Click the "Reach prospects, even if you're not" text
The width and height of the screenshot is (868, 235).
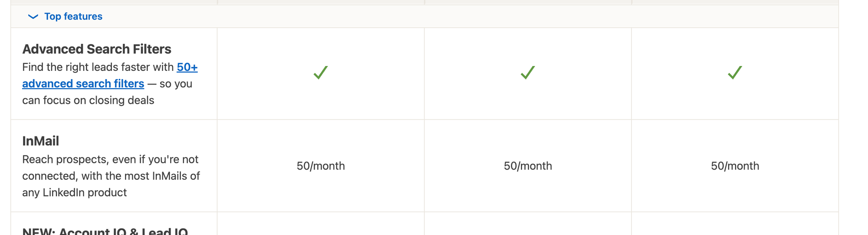pyautogui.click(x=110, y=159)
